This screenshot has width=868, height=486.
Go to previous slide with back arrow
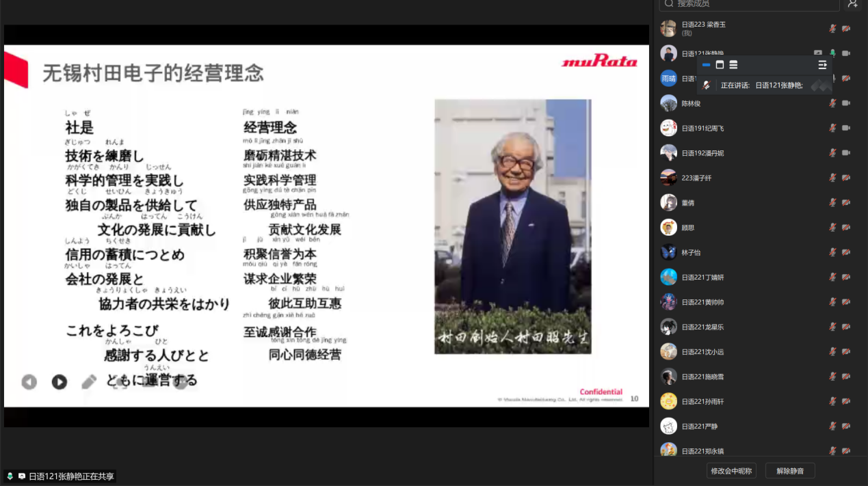click(x=29, y=382)
